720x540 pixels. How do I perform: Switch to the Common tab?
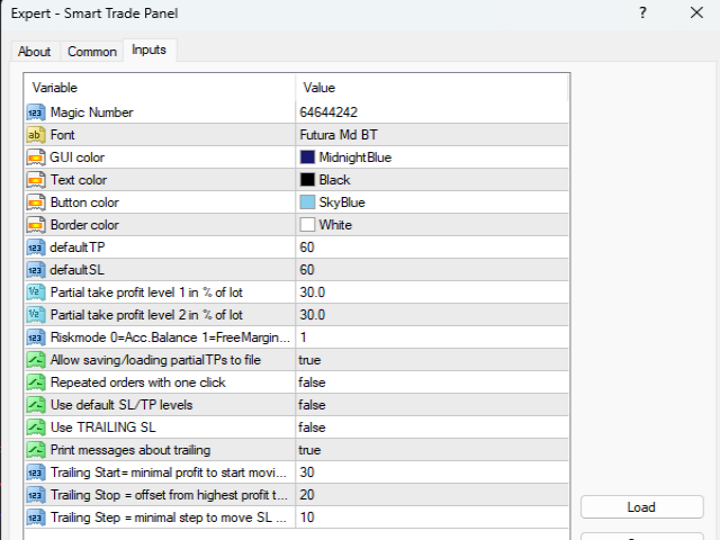(x=92, y=51)
